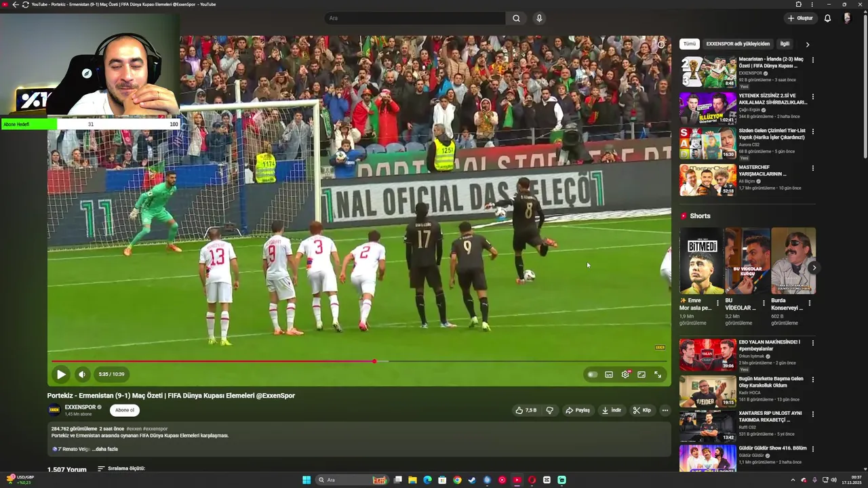The image size is (868, 488).
Task: Open options for MASTERCHEF video
Action: pyautogui.click(x=812, y=168)
